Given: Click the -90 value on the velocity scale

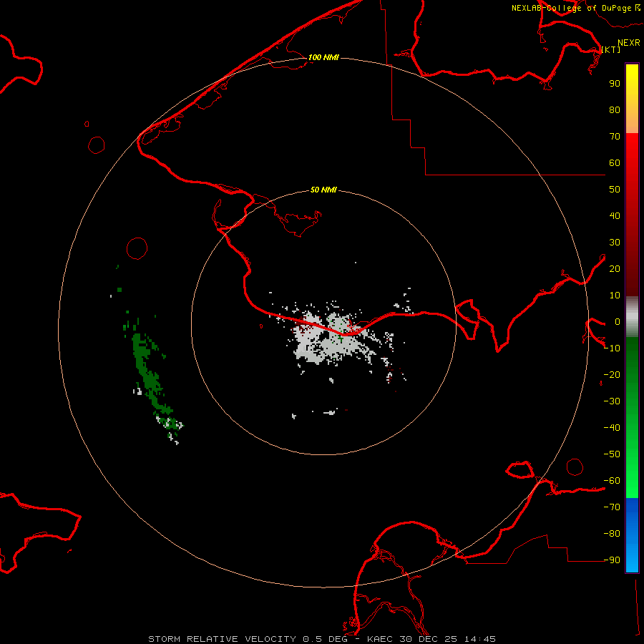Looking at the screenshot, I should (612, 560).
